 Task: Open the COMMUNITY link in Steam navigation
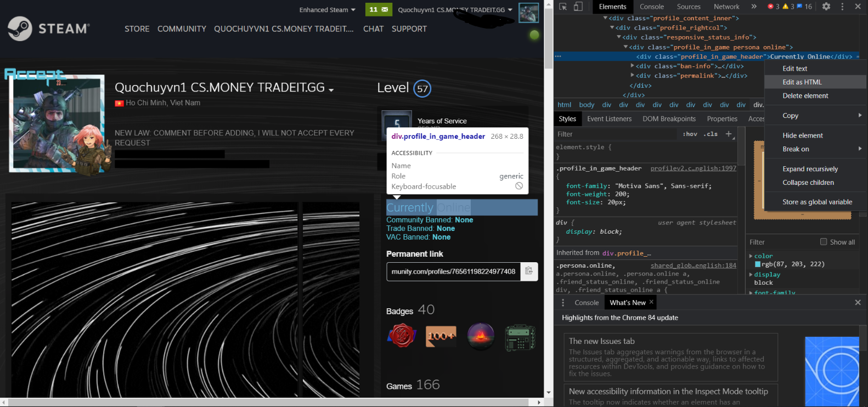point(182,29)
